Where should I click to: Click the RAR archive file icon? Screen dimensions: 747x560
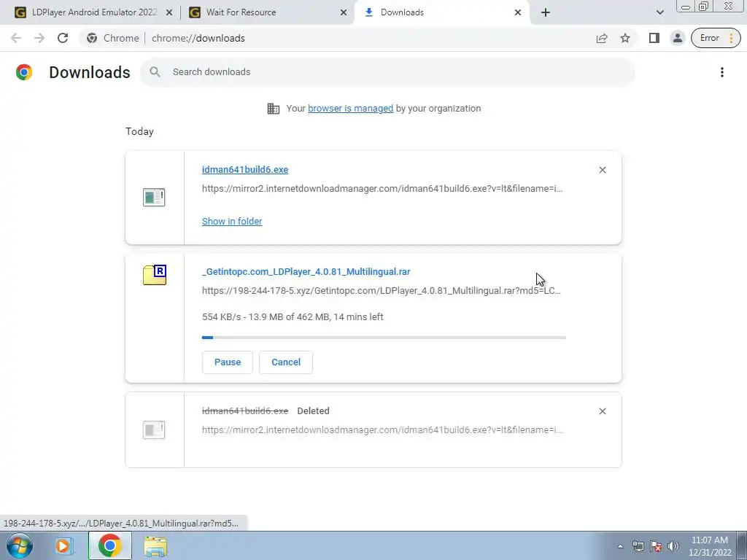point(155,275)
